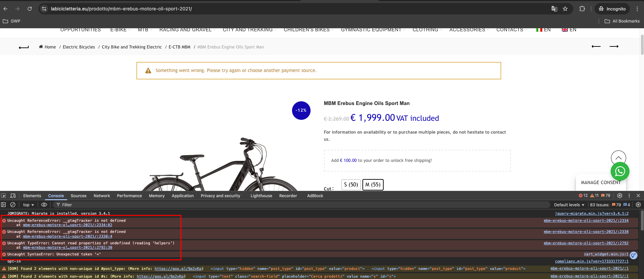The width and height of the screenshot is (644, 279).
Task: Open Electric Bicycles breadcrumb link
Action: tap(79, 47)
